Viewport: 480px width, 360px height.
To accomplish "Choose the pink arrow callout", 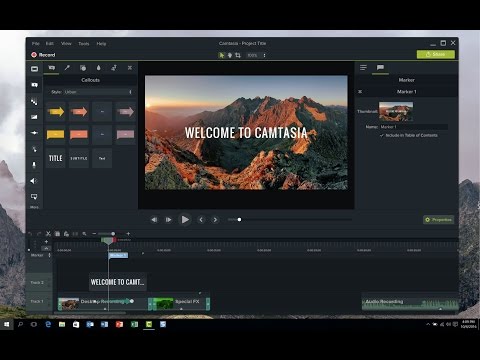I will point(125,112).
